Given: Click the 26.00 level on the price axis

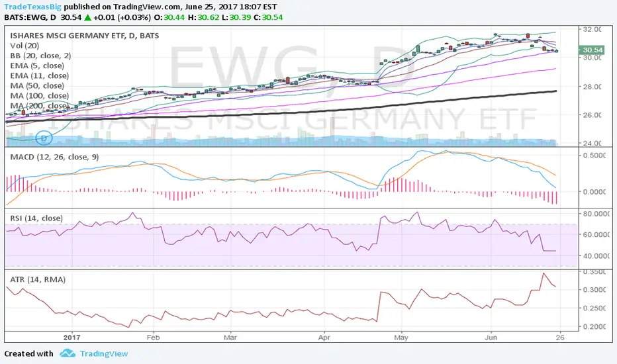Looking at the screenshot, I should tap(592, 115).
